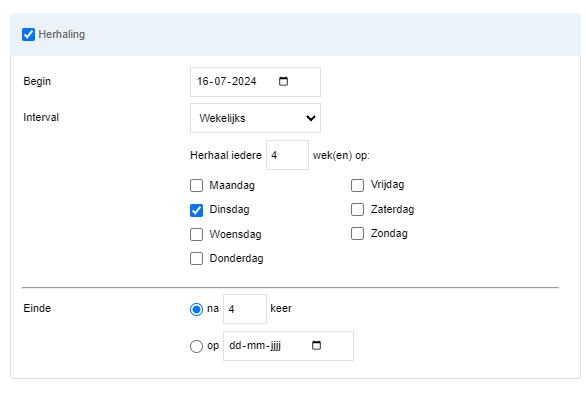
Task: Click the Begin date field 16-07-2024
Action: click(x=255, y=82)
